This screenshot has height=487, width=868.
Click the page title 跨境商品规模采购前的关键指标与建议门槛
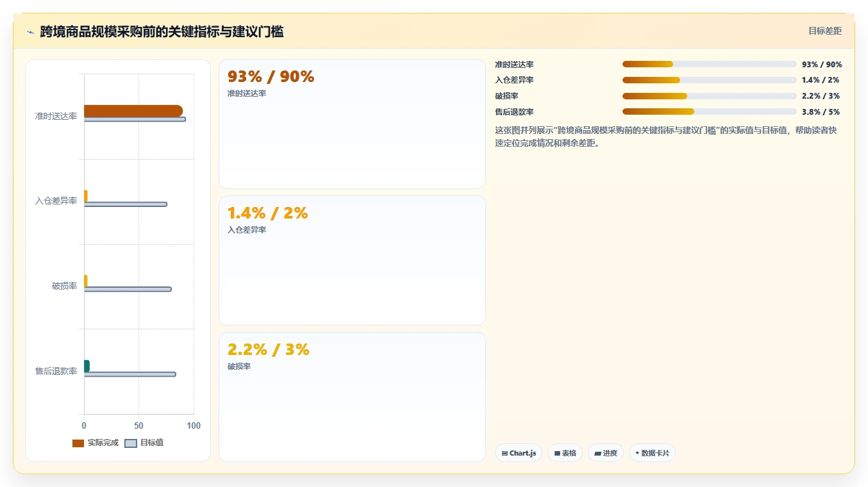tap(162, 31)
